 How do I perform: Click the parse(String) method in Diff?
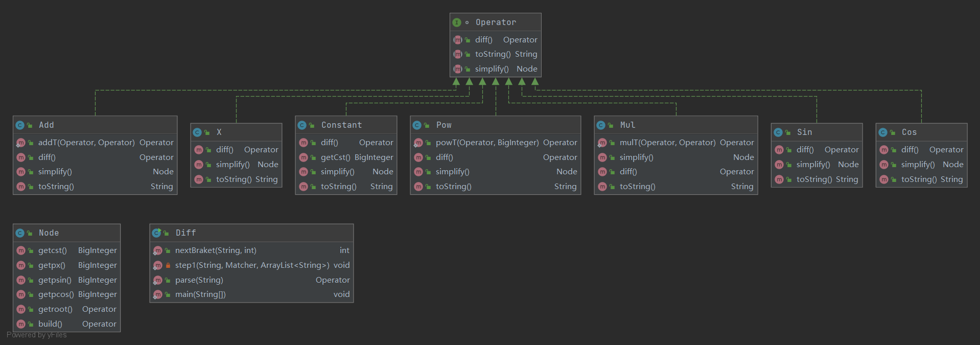(x=199, y=280)
